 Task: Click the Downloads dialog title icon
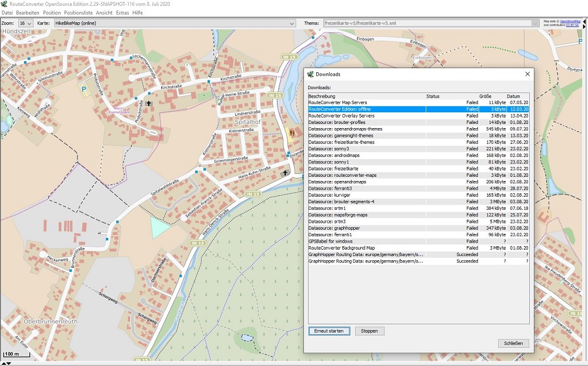click(x=310, y=74)
